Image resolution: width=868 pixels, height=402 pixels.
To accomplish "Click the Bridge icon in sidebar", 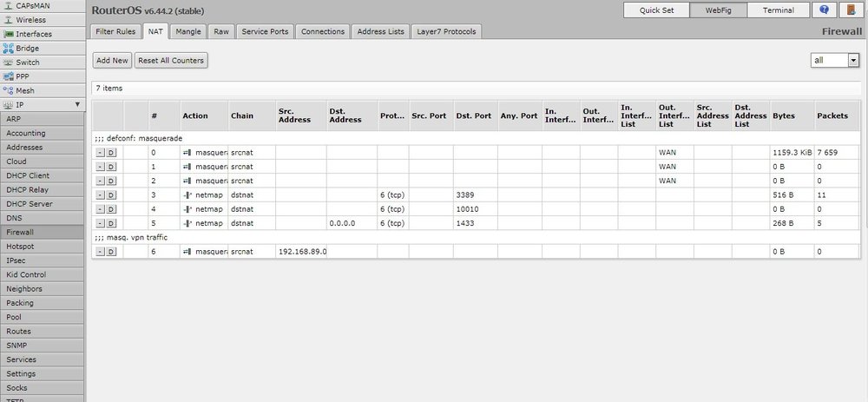I will point(8,48).
